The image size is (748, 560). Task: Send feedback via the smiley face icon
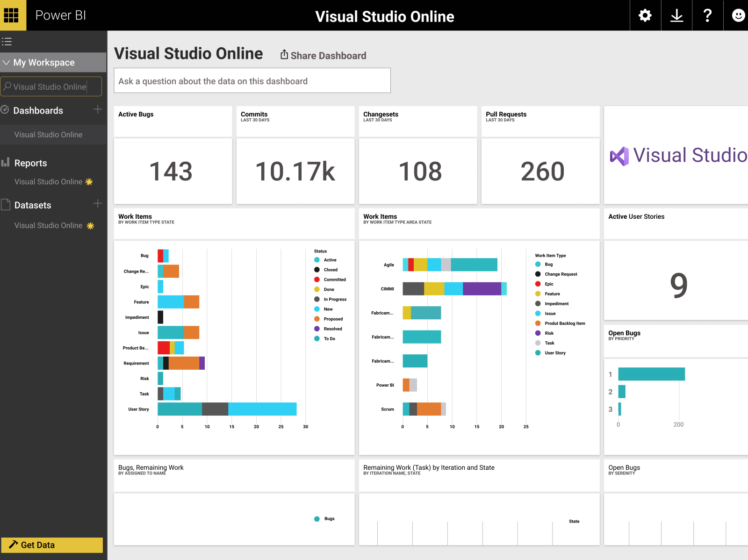(x=738, y=15)
